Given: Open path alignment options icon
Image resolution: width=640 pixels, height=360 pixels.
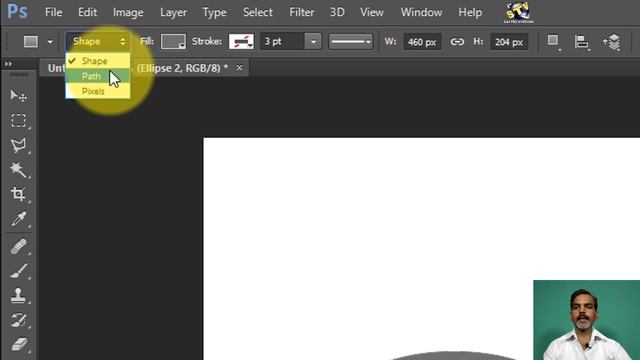Looking at the screenshot, I should click(x=582, y=42).
